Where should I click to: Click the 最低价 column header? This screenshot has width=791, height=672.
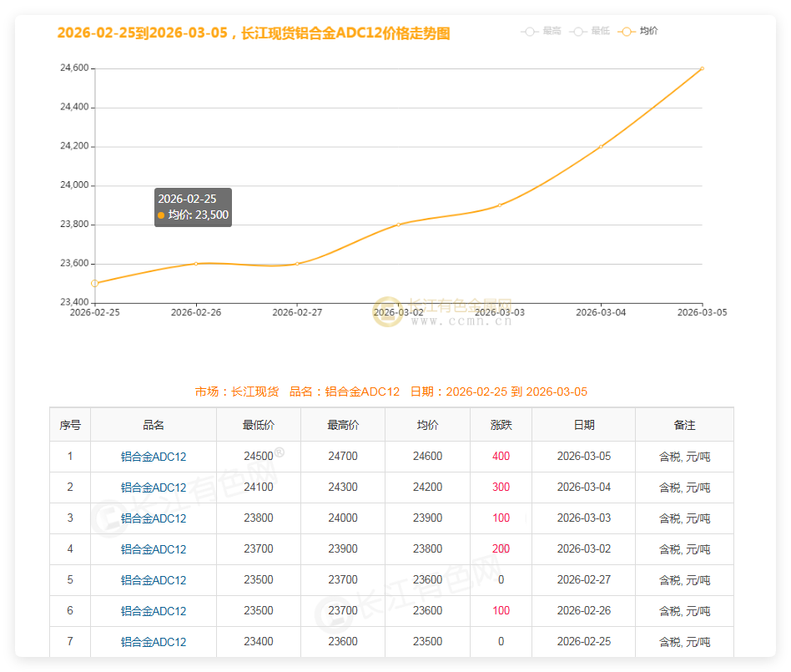259,425
